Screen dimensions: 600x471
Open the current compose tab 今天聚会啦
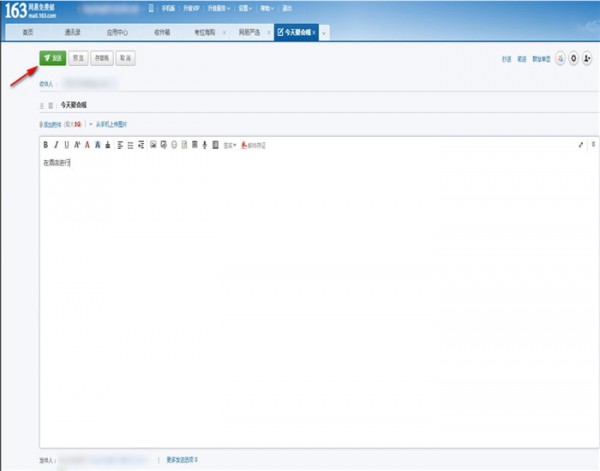[x=294, y=33]
